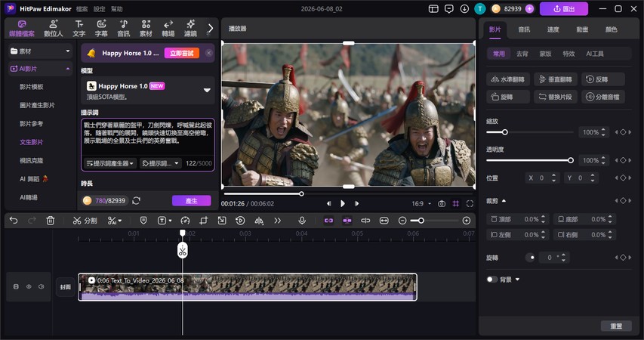644x340 pixels.
Task: Click the 分離音檔 detach audio button
Action: coord(603,97)
